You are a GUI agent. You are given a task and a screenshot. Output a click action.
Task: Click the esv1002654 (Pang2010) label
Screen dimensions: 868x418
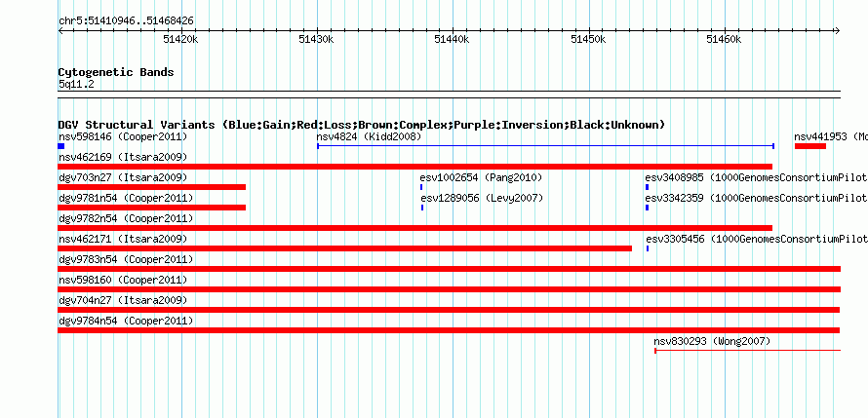coord(481,177)
